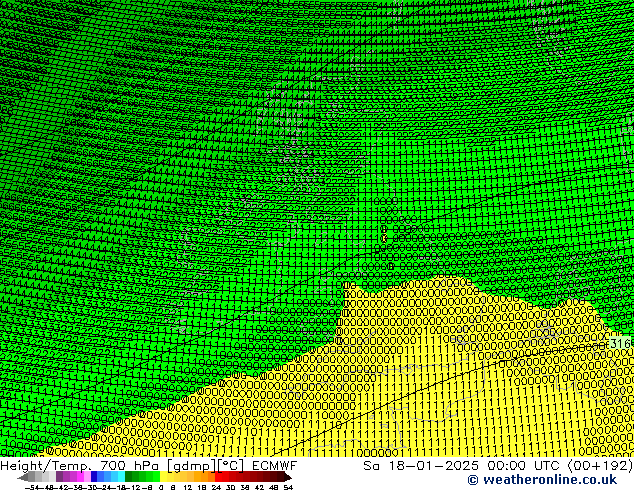The width and height of the screenshot is (634, 490).
Task: Pick the bright red legend swatch above 24
Action: tap(218, 476)
